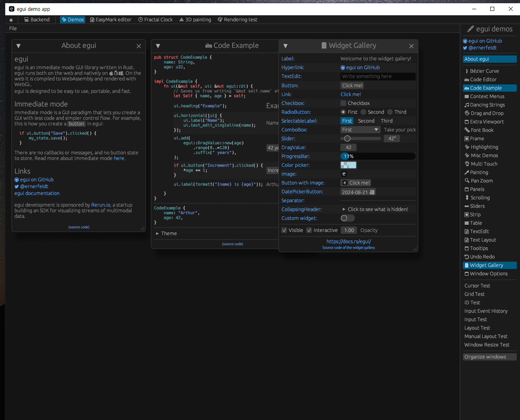Click the Frame icon in the demo list
Viewport: 520px width, 420px height.
pos(467,139)
